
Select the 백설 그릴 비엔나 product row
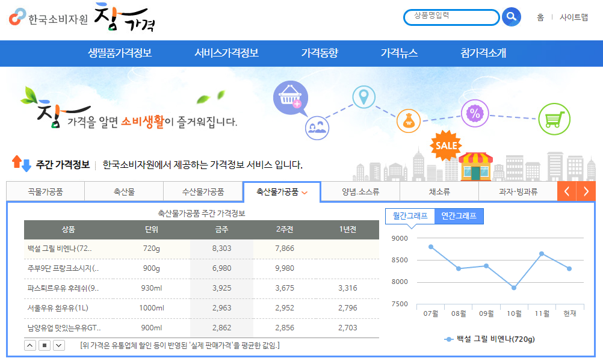(202, 248)
